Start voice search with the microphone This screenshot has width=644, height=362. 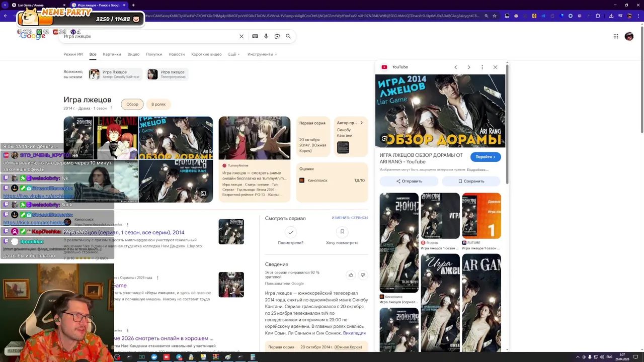coord(266,36)
